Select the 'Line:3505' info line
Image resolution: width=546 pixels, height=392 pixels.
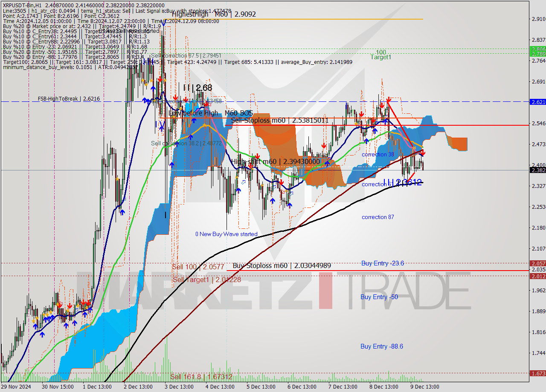point(116,11)
